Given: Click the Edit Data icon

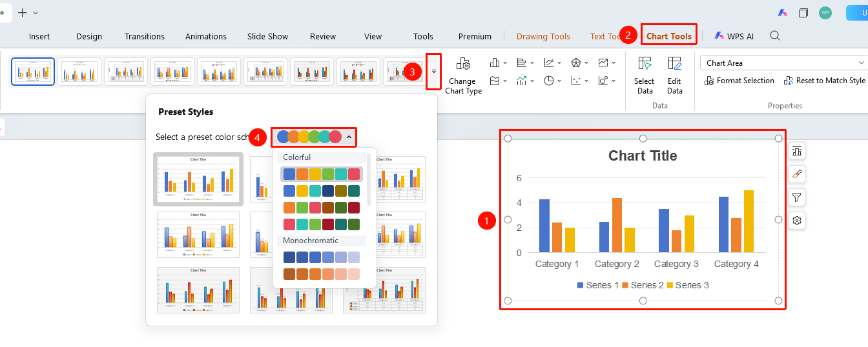Looking at the screenshot, I should point(674,64).
